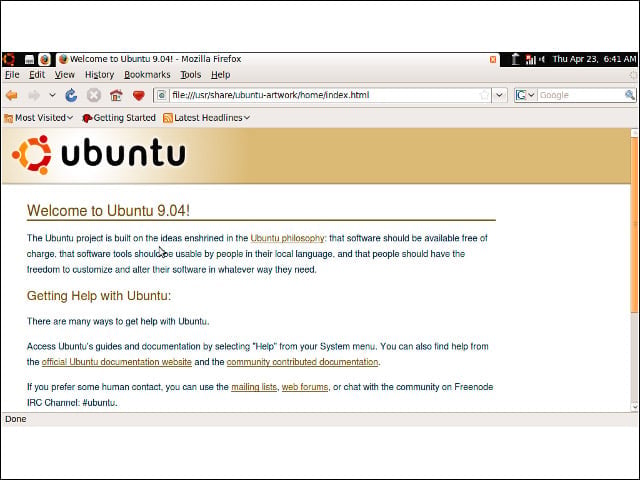Viewport: 640px width, 480px height.
Task: Open the web forums link
Action: 305,387
